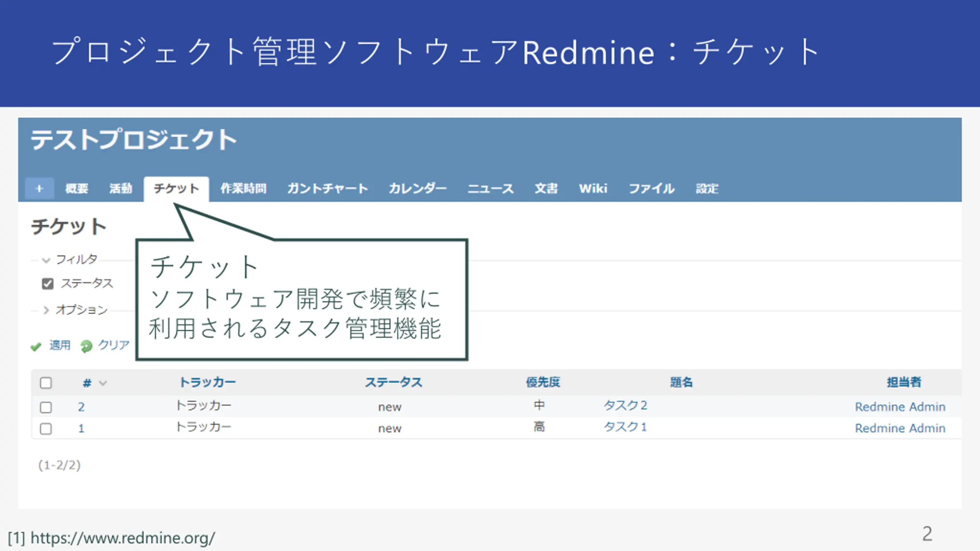Viewport: 980px width, 551px height.
Task: Click the plus new object button
Action: [39, 188]
